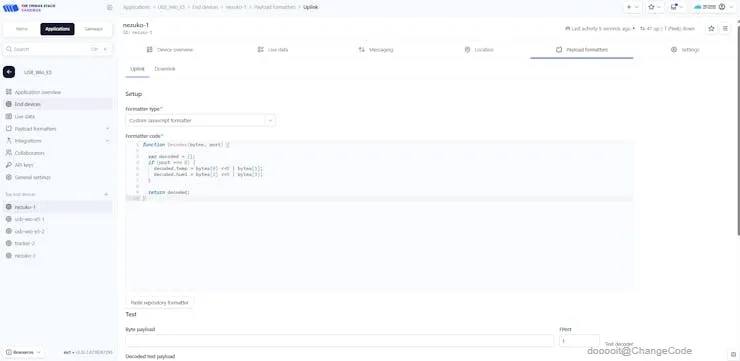Click the API keys key icon
The width and height of the screenshot is (740, 361).
(8, 165)
